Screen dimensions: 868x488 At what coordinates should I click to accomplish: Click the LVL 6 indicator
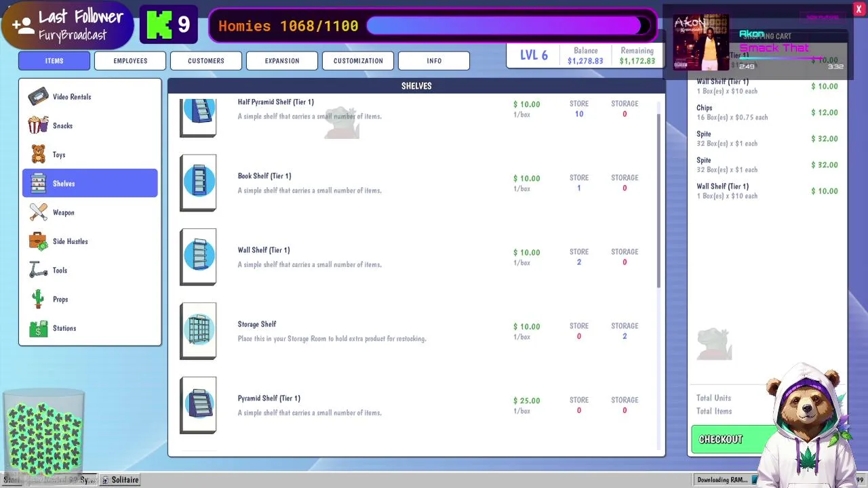[x=534, y=56]
